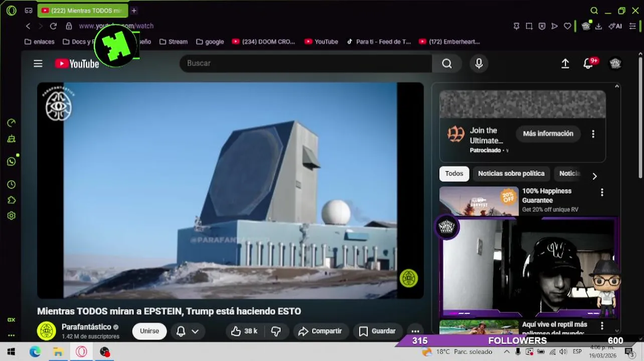Open options menu for the sponsored ad
The image size is (644, 361).
pyautogui.click(x=593, y=134)
